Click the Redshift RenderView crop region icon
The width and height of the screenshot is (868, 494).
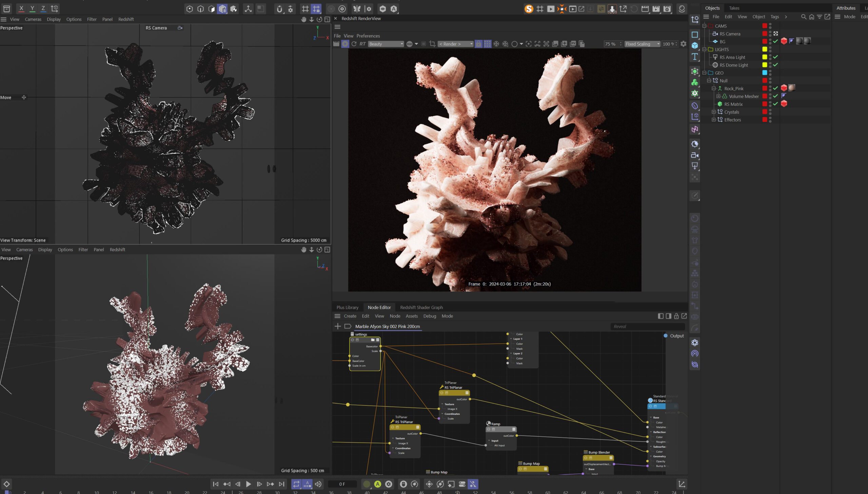coord(432,44)
